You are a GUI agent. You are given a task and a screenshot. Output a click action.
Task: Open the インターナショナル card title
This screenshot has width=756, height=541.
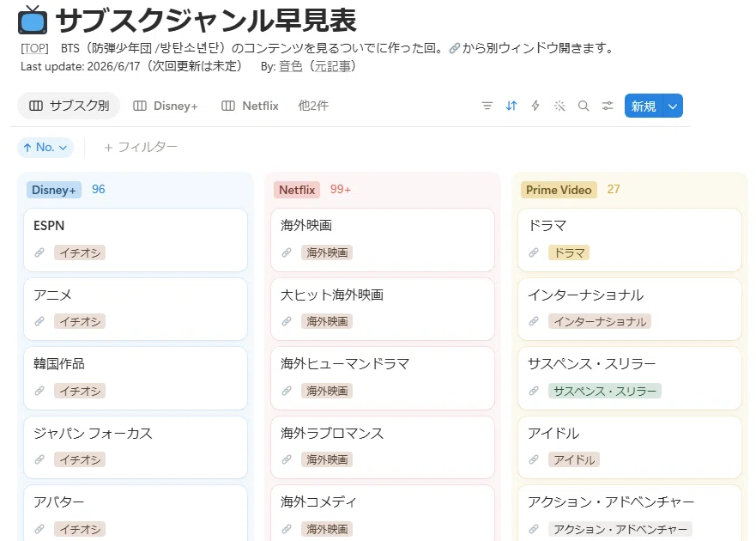[x=586, y=295]
